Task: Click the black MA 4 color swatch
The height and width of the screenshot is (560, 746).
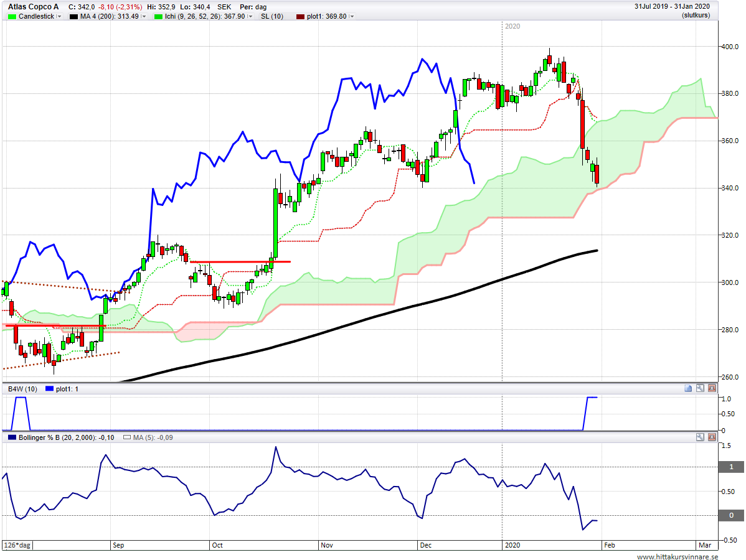Action: pos(73,17)
